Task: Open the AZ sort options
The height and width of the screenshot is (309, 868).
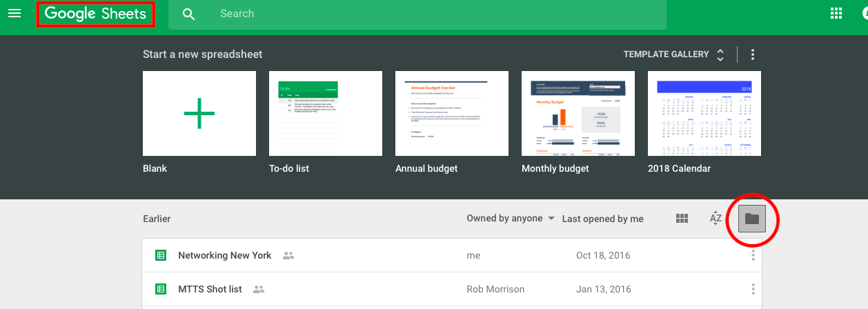Action: tap(716, 219)
